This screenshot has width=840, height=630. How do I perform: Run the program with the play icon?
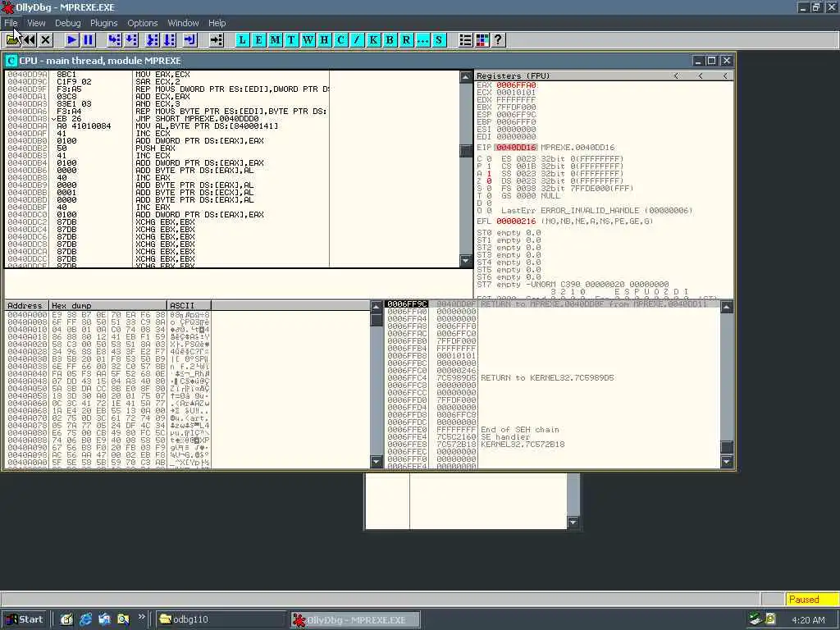tap(71, 39)
